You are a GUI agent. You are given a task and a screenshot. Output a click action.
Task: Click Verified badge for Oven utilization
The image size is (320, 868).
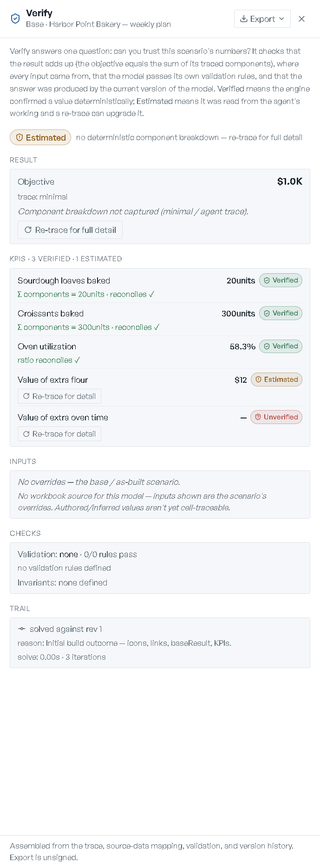281,346
